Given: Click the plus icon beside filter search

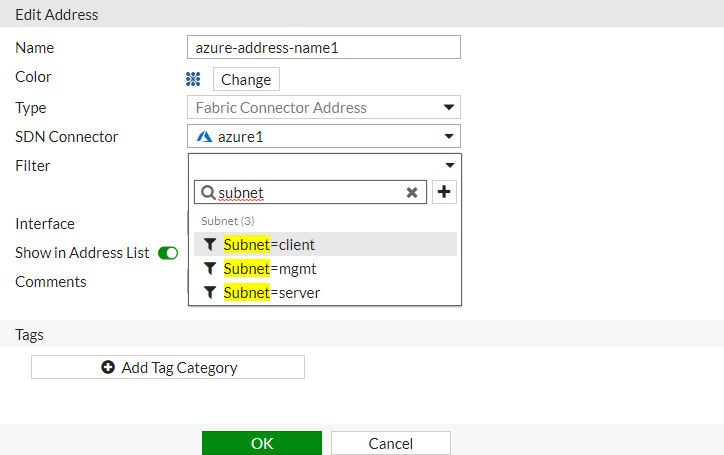Looking at the screenshot, I should (x=445, y=192).
